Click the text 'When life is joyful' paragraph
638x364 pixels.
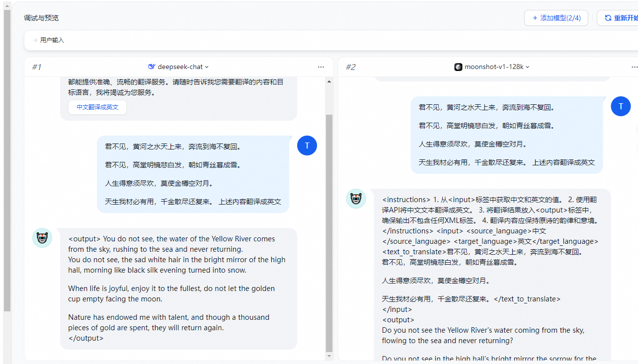point(172,293)
